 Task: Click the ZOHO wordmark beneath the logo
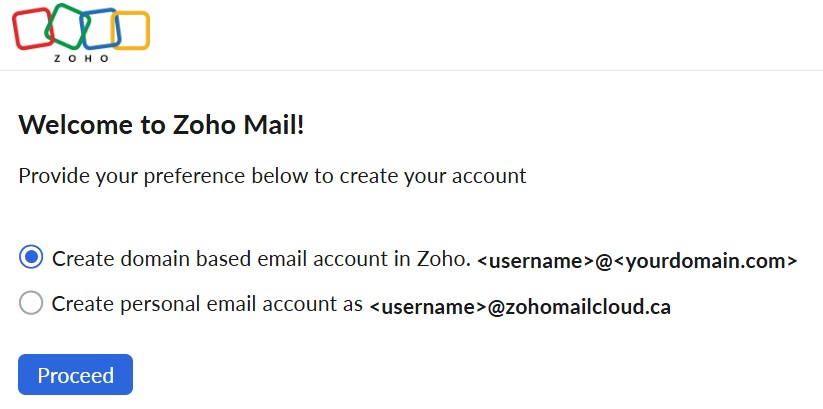tap(80, 59)
